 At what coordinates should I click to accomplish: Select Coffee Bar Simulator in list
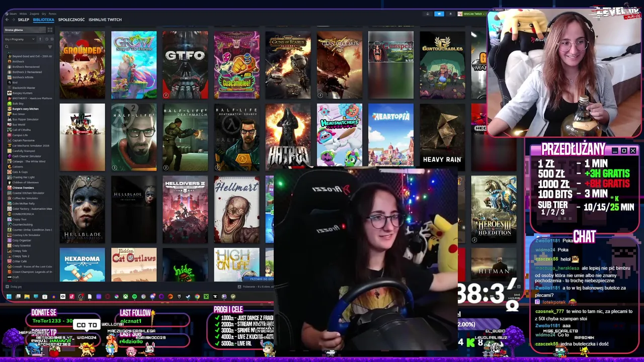pos(25,198)
